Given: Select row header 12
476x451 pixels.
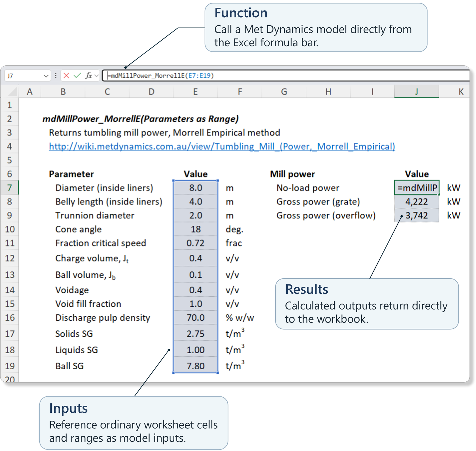Looking at the screenshot, I should (x=10, y=258).
